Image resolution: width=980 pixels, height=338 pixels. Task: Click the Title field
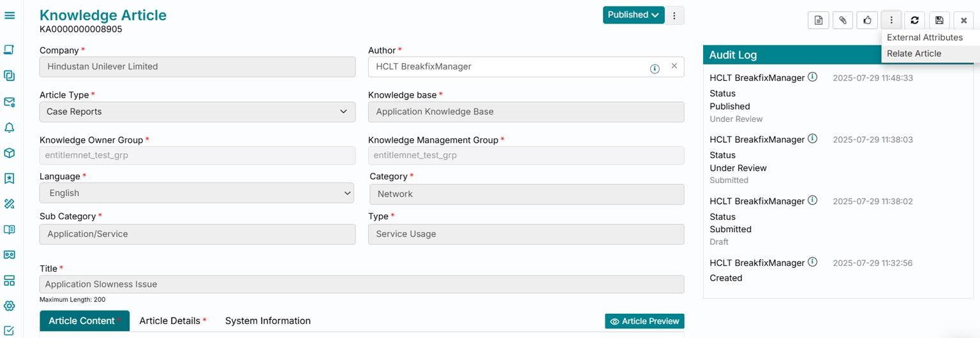pos(362,284)
